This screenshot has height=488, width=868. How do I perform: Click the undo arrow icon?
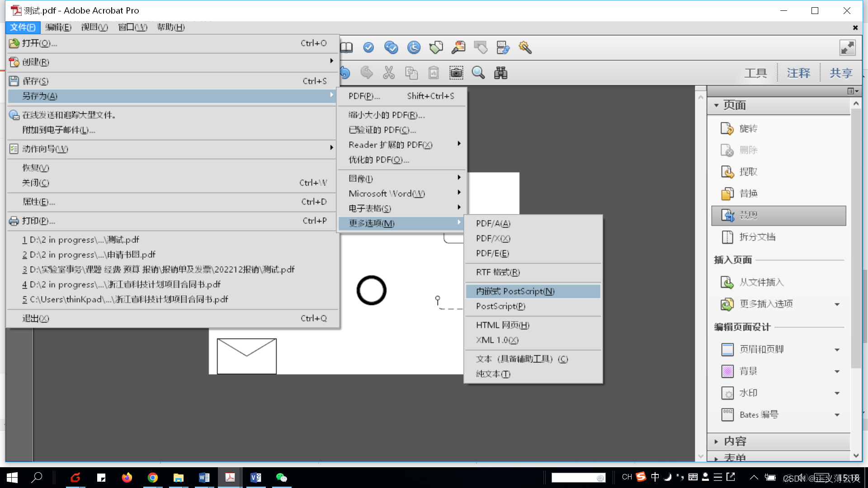[344, 72]
